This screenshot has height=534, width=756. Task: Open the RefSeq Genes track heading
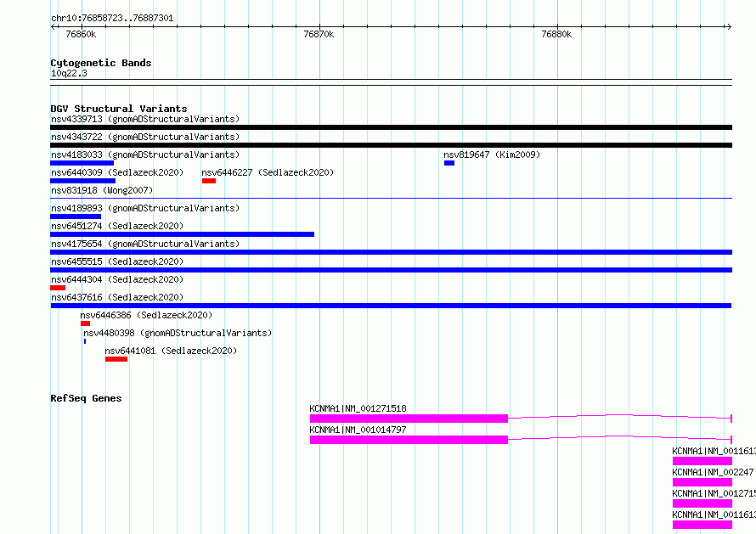coord(86,398)
